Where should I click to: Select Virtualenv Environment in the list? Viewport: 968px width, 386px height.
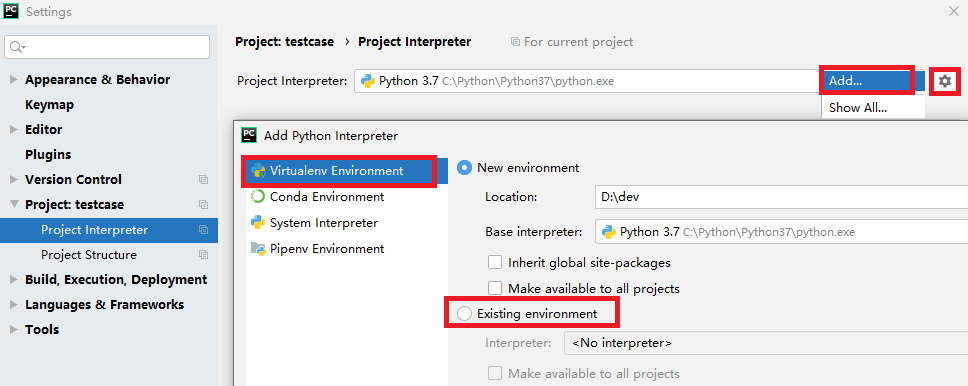(347, 171)
